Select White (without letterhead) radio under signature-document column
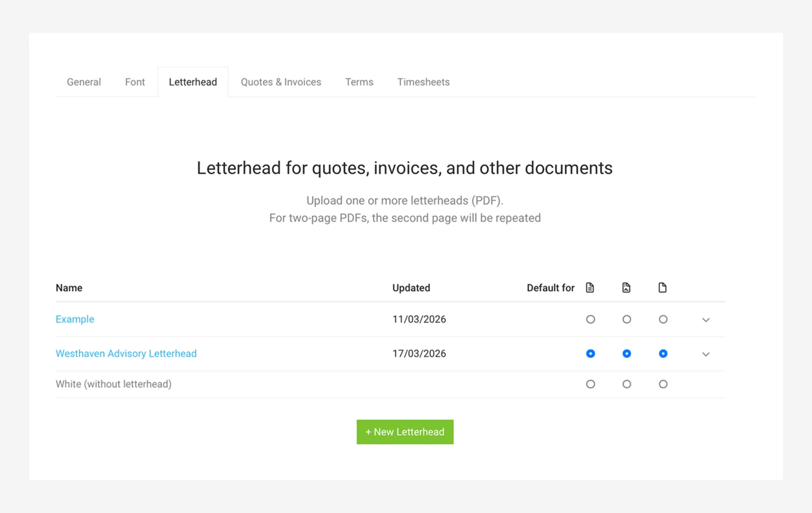This screenshot has height=513, width=812. tap(626, 384)
